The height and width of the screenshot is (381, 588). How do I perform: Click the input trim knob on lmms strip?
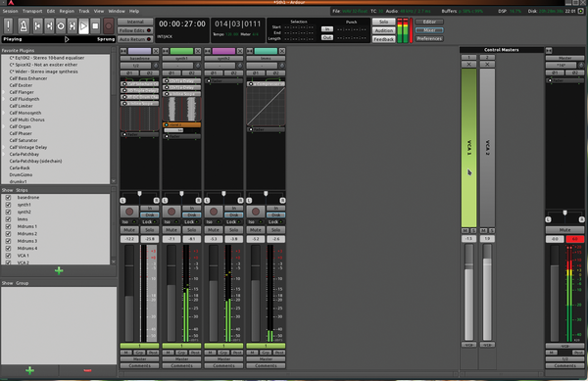282,66
